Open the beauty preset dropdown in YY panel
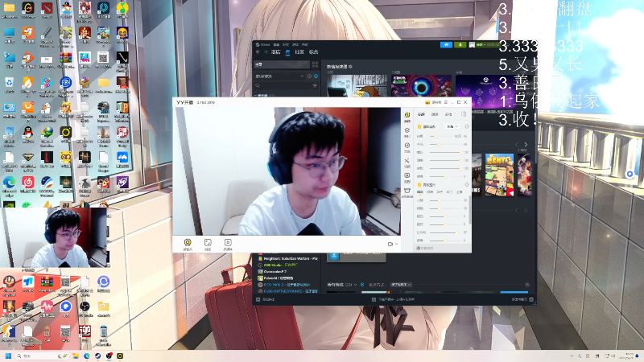 (452, 126)
